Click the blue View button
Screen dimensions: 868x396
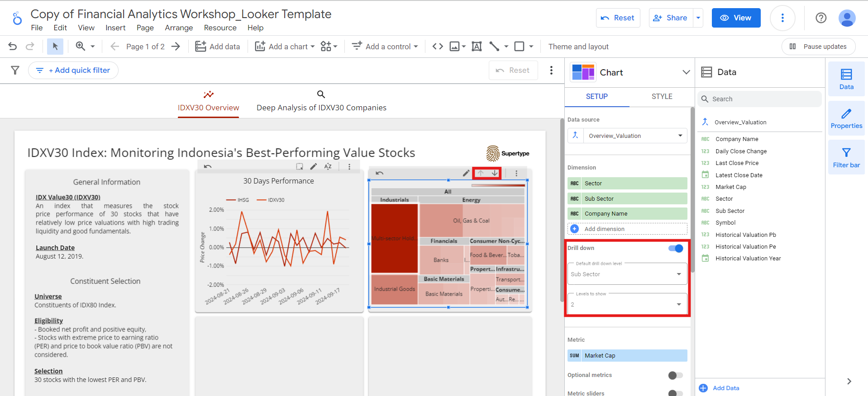[736, 18]
